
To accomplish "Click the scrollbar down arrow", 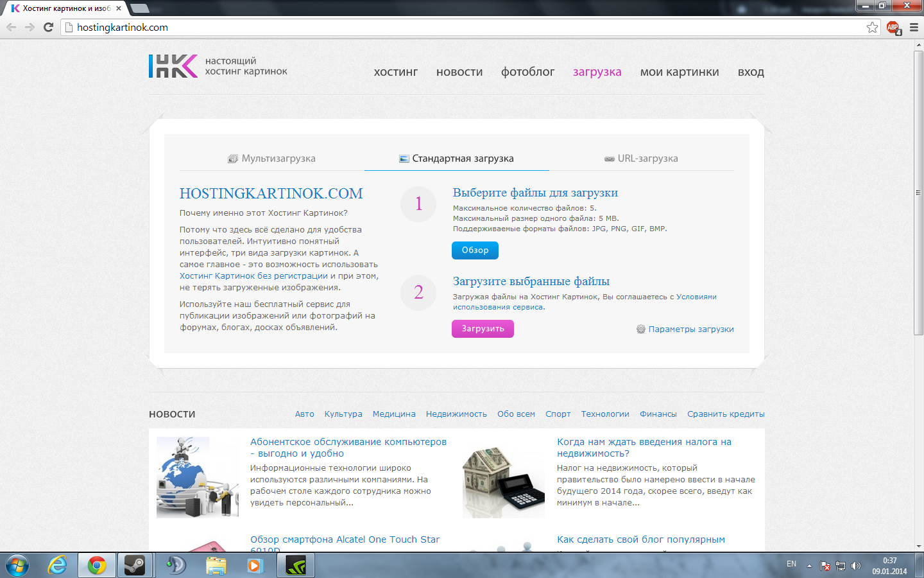I will coord(918,547).
